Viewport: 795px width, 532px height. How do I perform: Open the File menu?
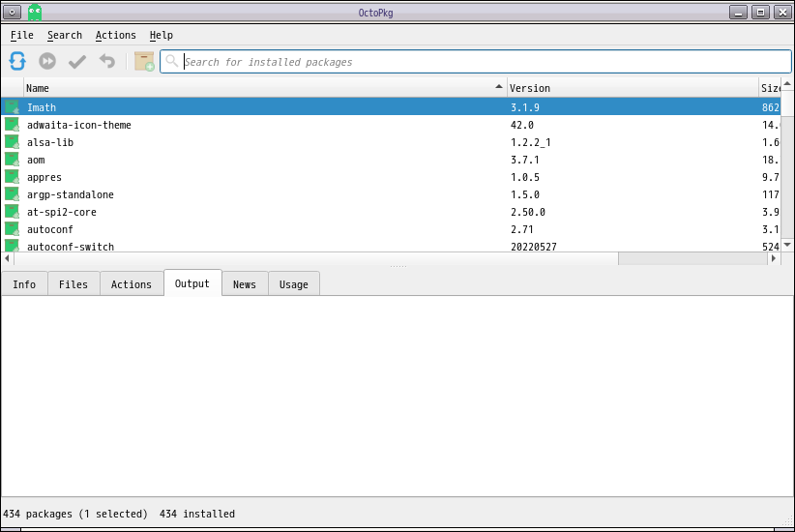coord(22,35)
